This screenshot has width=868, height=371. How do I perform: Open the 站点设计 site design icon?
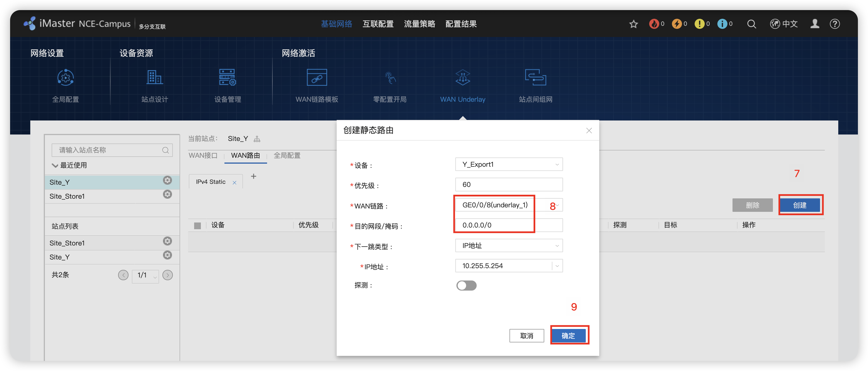(155, 78)
